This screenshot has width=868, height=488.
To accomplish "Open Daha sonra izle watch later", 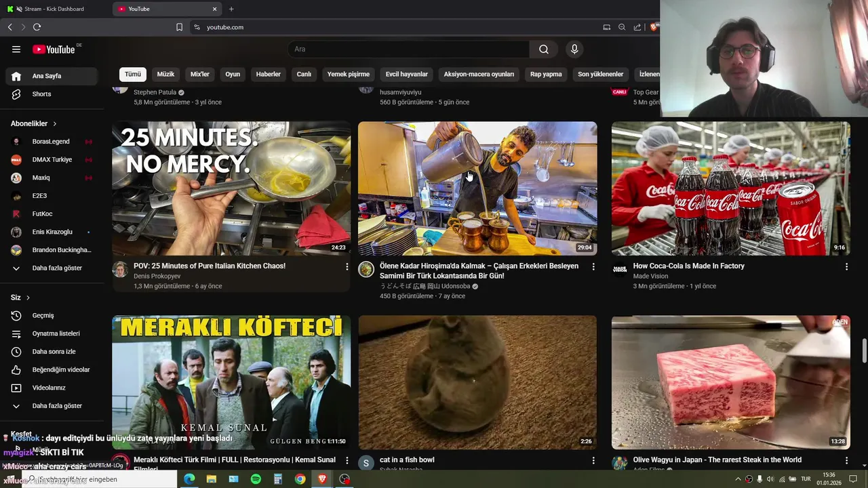I will point(52,352).
